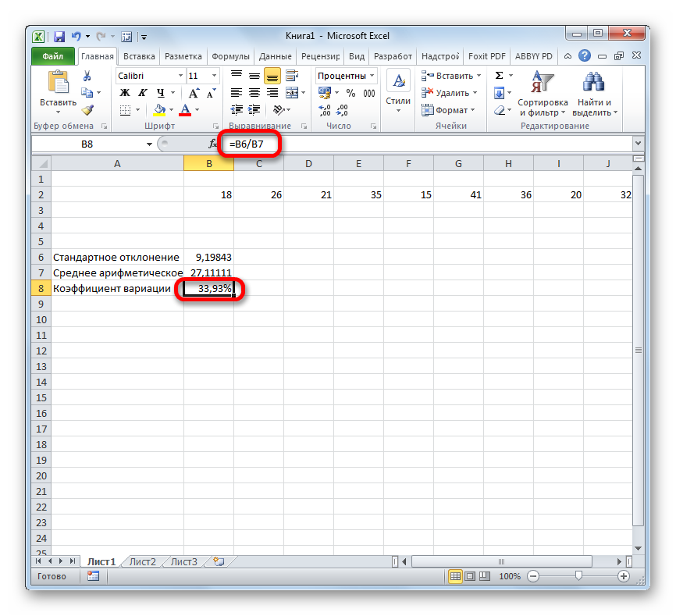Click the Fill down arrow icon

point(500,93)
